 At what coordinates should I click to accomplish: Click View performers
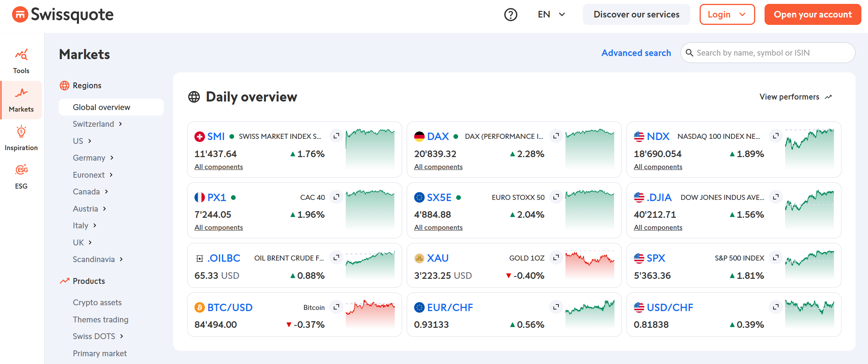pyautogui.click(x=796, y=97)
